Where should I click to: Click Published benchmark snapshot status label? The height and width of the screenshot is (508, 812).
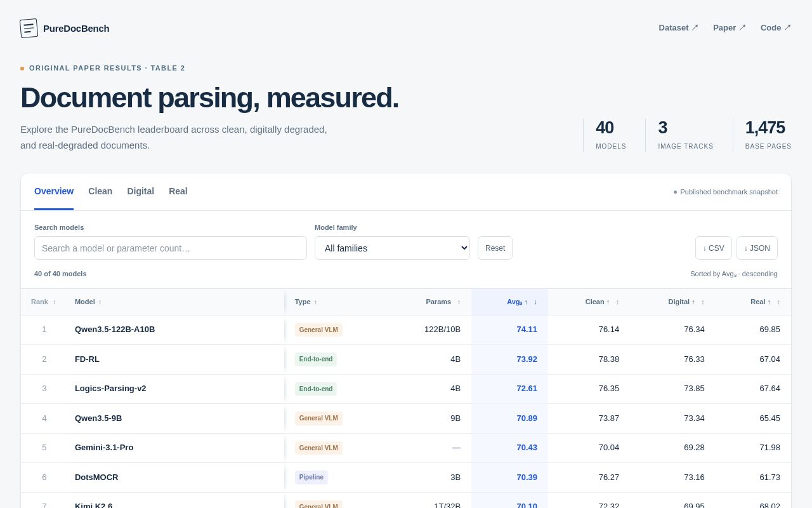point(726,192)
